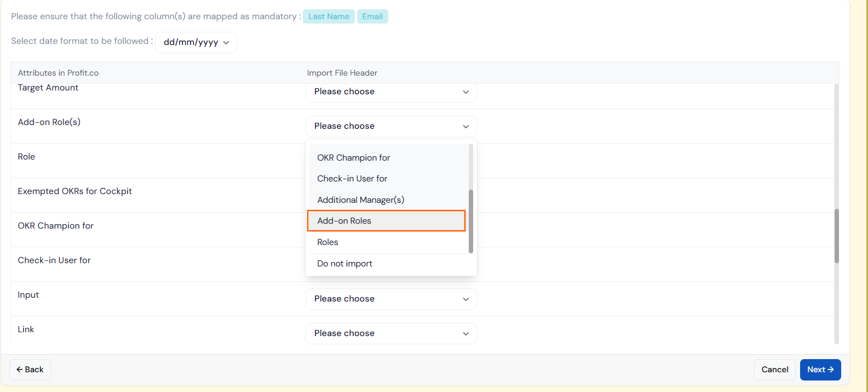Open the date format dd/mm/yyyy dropdown
Viewport: 868px width, 392px height.
pyautogui.click(x=196, y=42)
